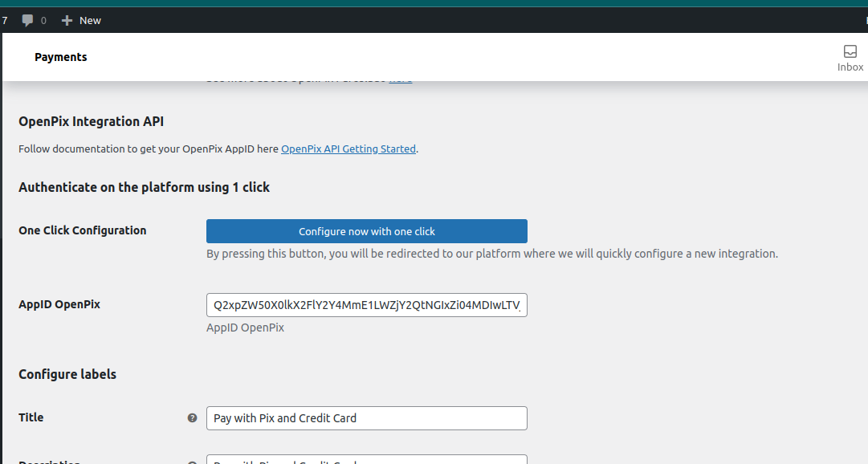Screen dimensions: 868x464
Task: Select the AppID OpenPix input field
Action: point(366,305)
